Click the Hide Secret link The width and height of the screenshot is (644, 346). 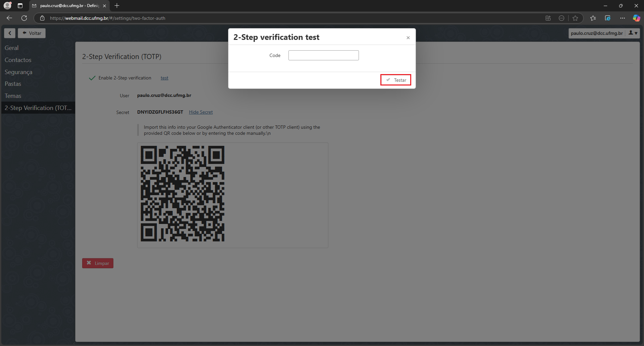pyautogui.click(x=201, y=112)
